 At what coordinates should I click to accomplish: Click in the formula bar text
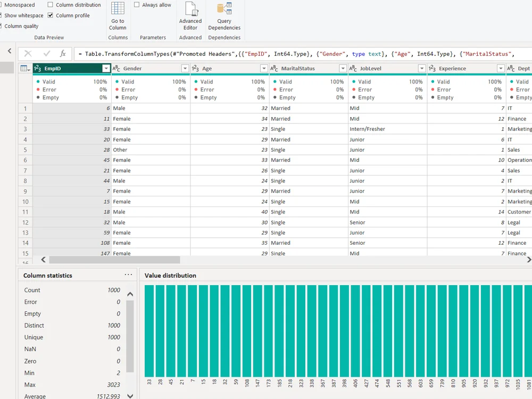pos(303,54)
